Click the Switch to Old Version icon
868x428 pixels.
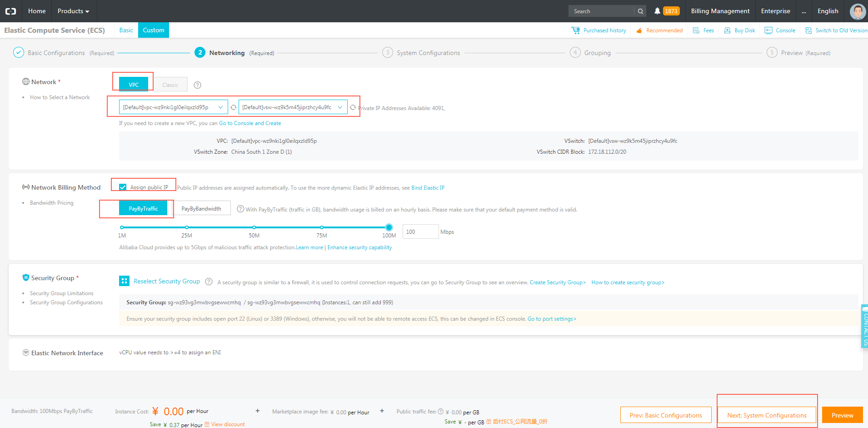click(808, 30)
